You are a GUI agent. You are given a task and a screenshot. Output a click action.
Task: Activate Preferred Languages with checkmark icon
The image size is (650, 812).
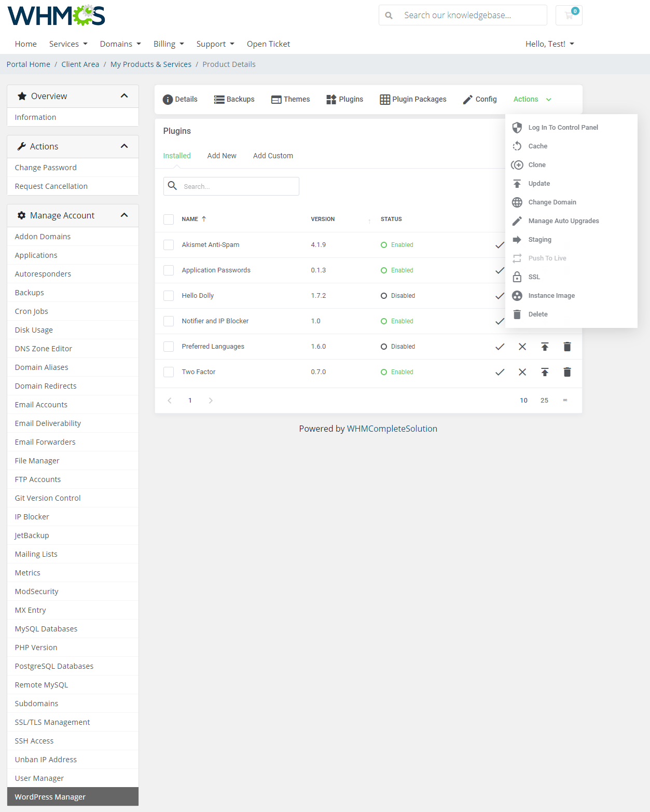tap(500, 347)
